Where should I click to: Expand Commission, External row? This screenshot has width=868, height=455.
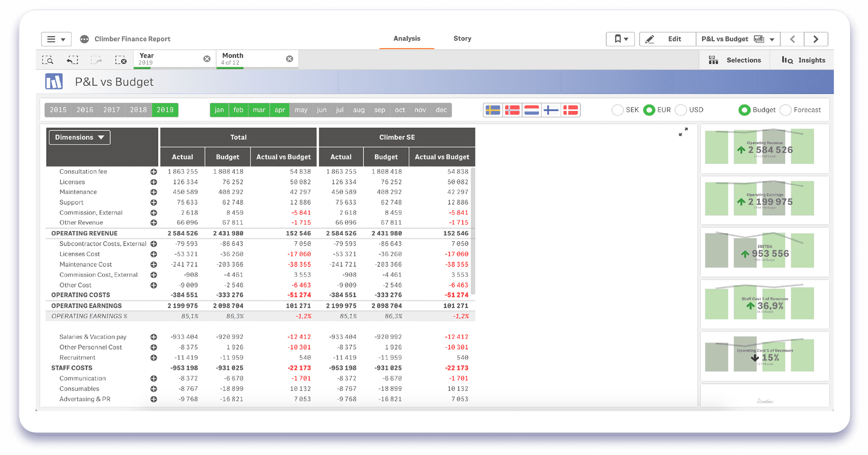pyautogui.click(x=154, y=213)
